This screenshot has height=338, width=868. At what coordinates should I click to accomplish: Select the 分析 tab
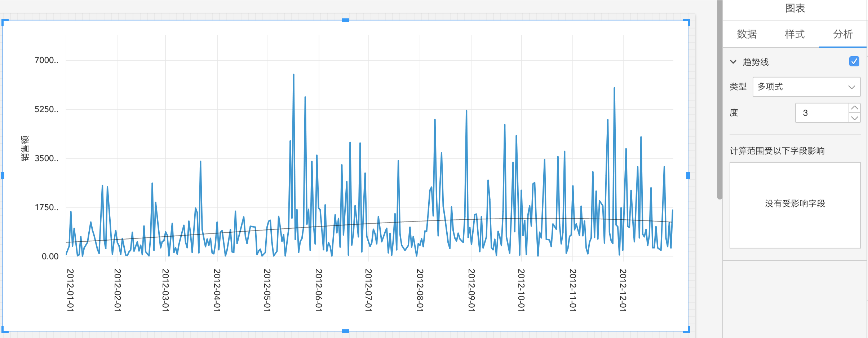[x=843, y=34]
